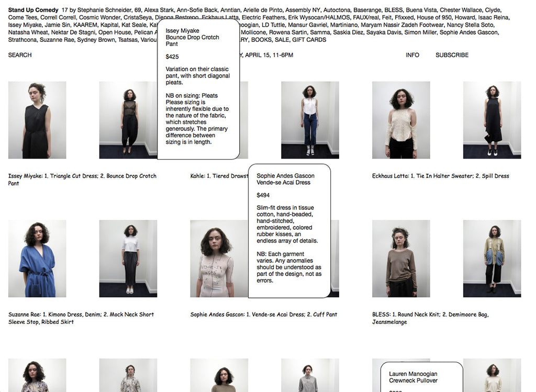Click the Sophie Andes Gascon brand link in header
Viewport: 536px width, 392px height.
pyautogui.click(x=469, y=32)
